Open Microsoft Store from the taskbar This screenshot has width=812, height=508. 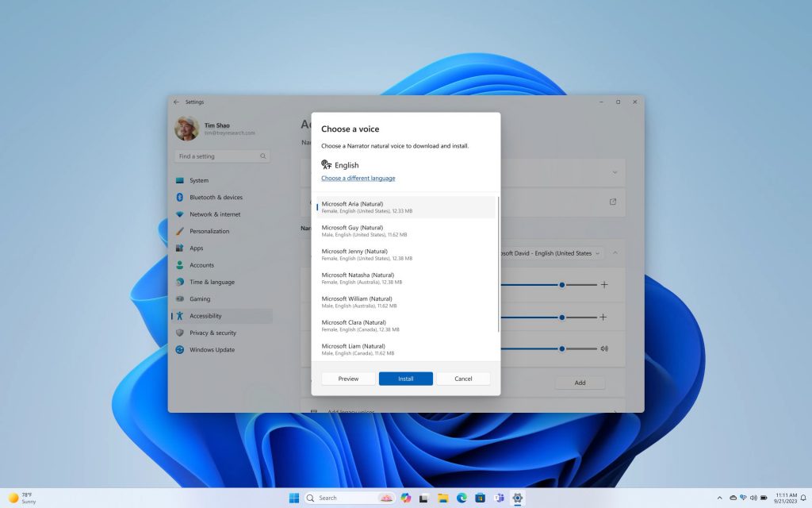480,498
